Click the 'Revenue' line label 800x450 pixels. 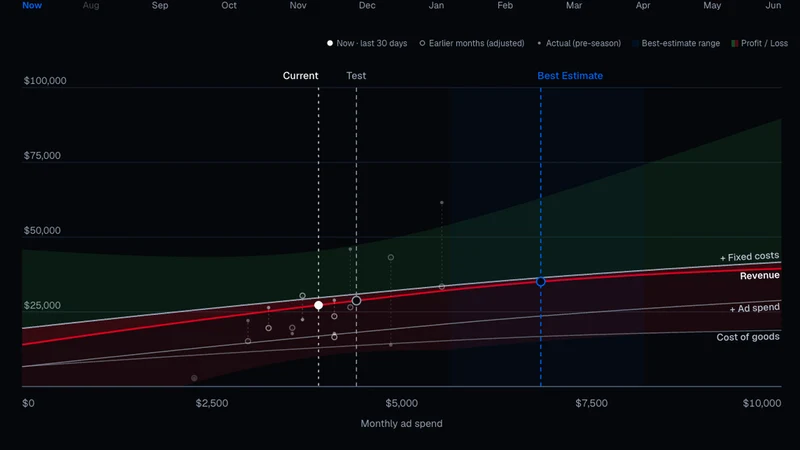pos(760,276)
